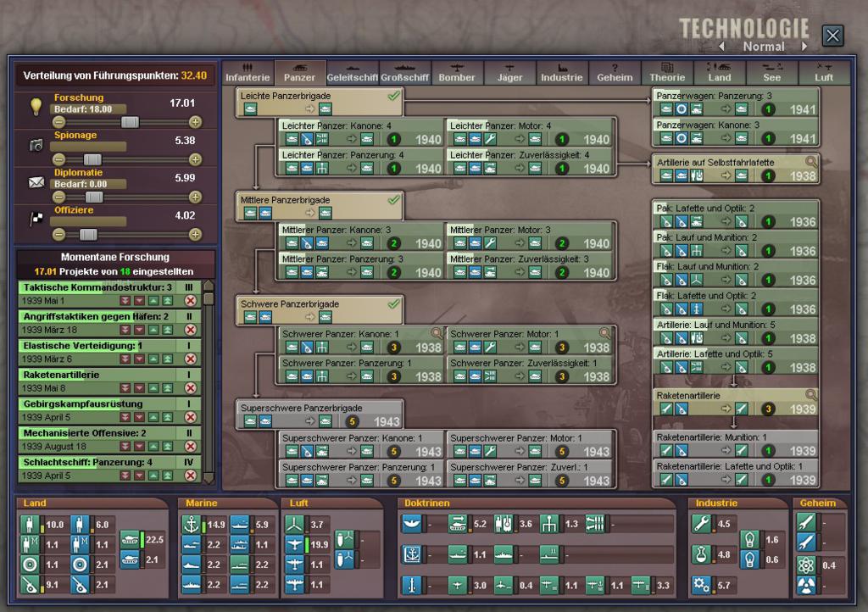
Task: Click the right arrow beside Normal
Action: (x=804, y=47)
